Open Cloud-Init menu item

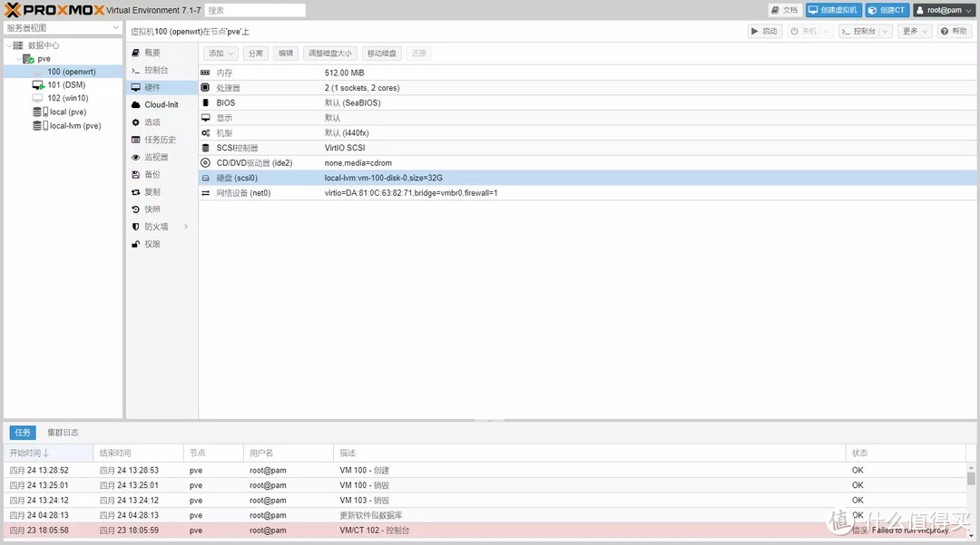click(x=162, y=105)
